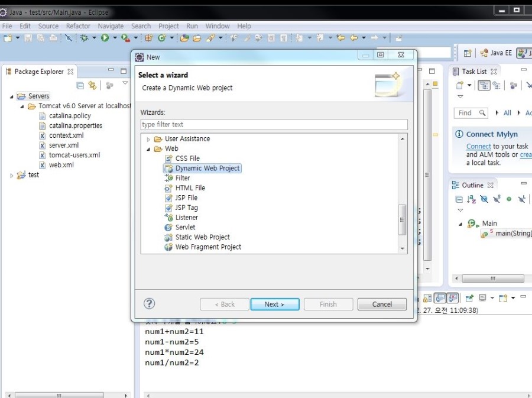The image size is (532, 398).
Task: Open the Window menu
Action: (x=218, y=26)
